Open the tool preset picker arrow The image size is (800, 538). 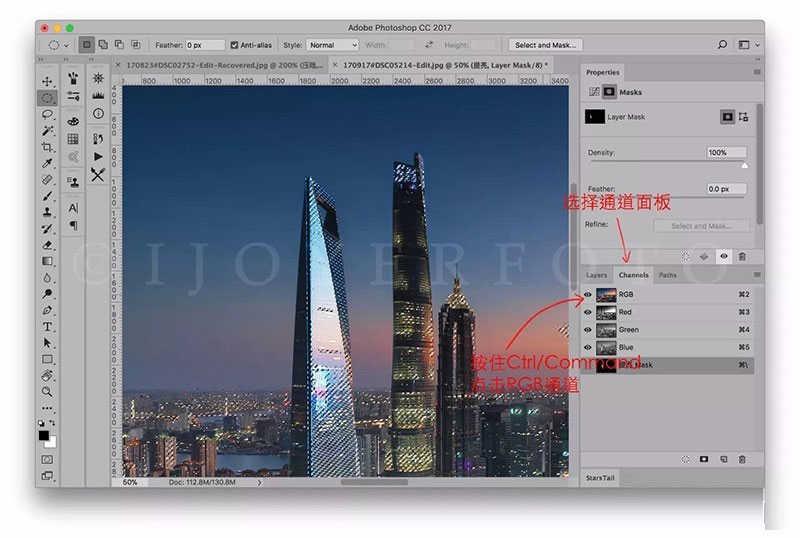tap(66, 45)
